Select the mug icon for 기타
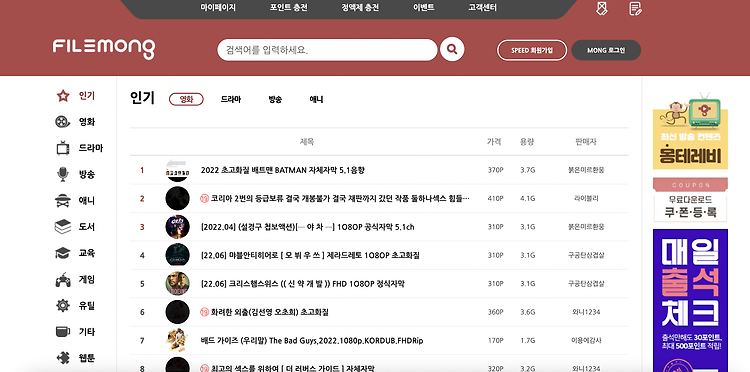The image size is (750, 372). click(x=63, y=331)
